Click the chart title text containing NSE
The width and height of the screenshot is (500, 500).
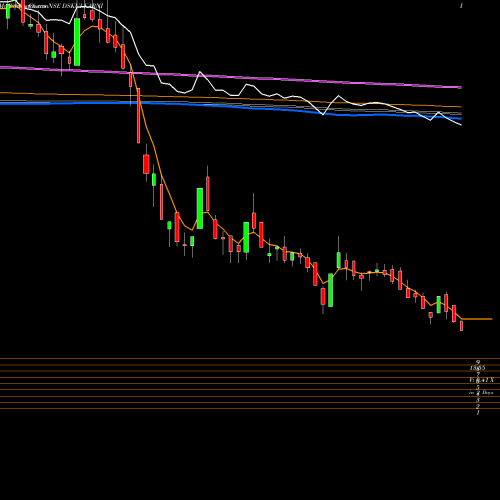(52, 6)
